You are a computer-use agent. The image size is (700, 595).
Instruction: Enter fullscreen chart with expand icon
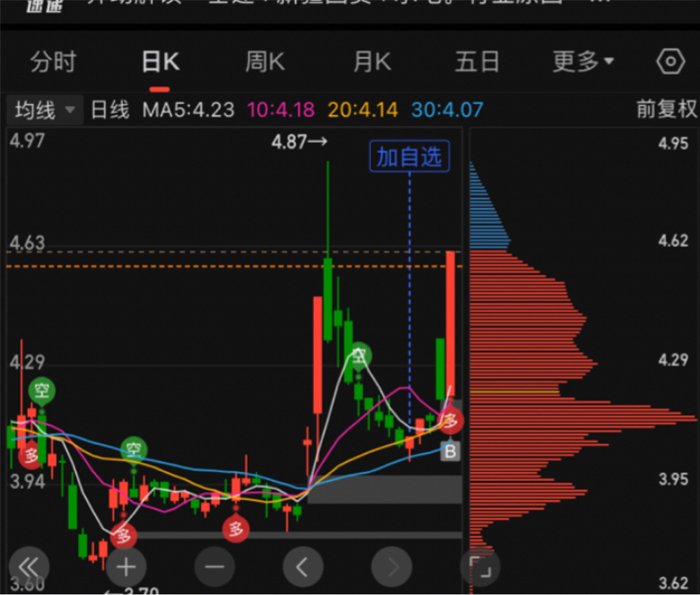[x=480, y=567]
